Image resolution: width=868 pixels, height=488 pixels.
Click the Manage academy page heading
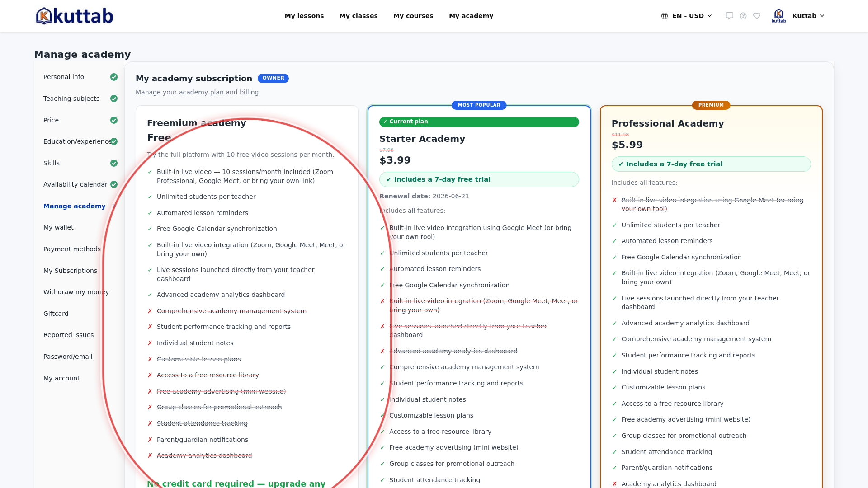[82, 55]
